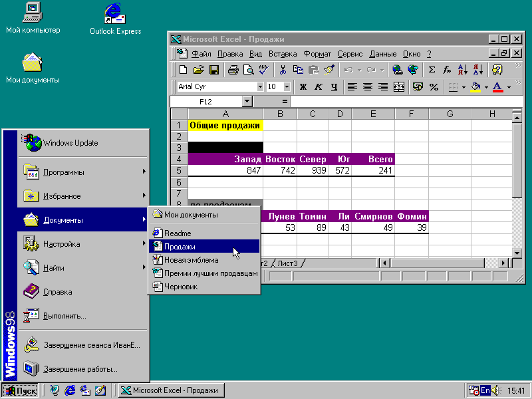Switch the En keyboard language indicator
The width and height of the screenshot is (532, 399).
pos(485,390)
